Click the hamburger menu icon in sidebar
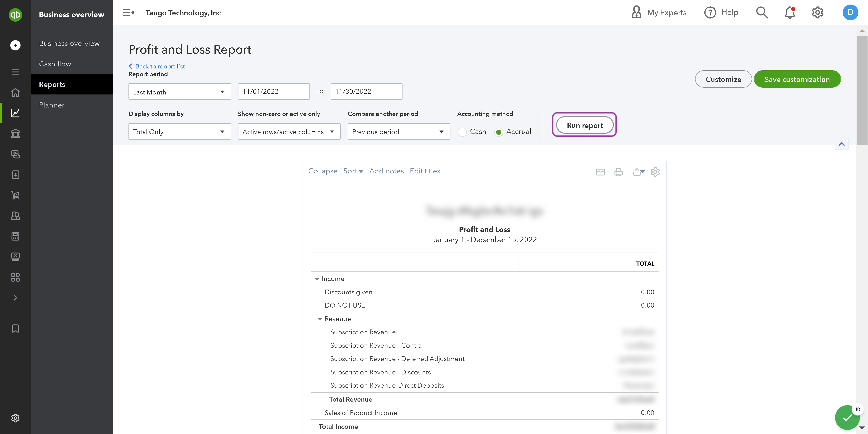 [x=15, y=72]
